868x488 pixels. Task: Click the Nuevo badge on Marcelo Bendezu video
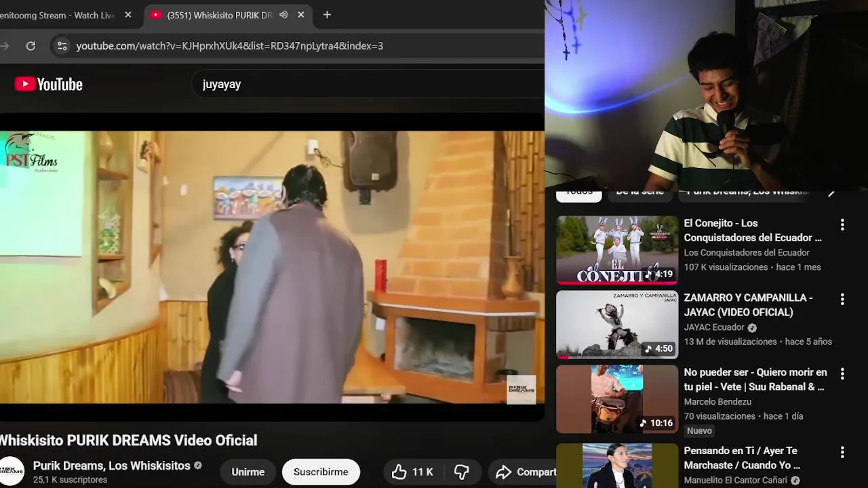[699, 431]
